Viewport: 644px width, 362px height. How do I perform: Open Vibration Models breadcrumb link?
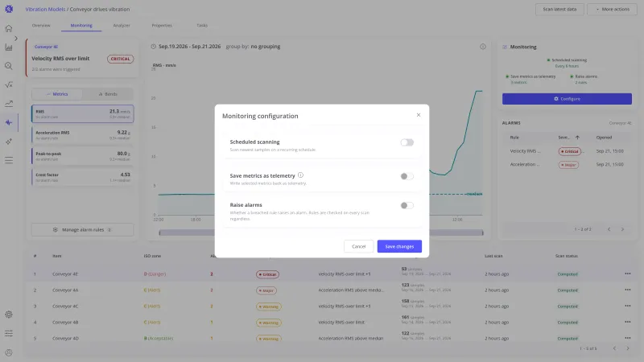[x=45, y=9]
